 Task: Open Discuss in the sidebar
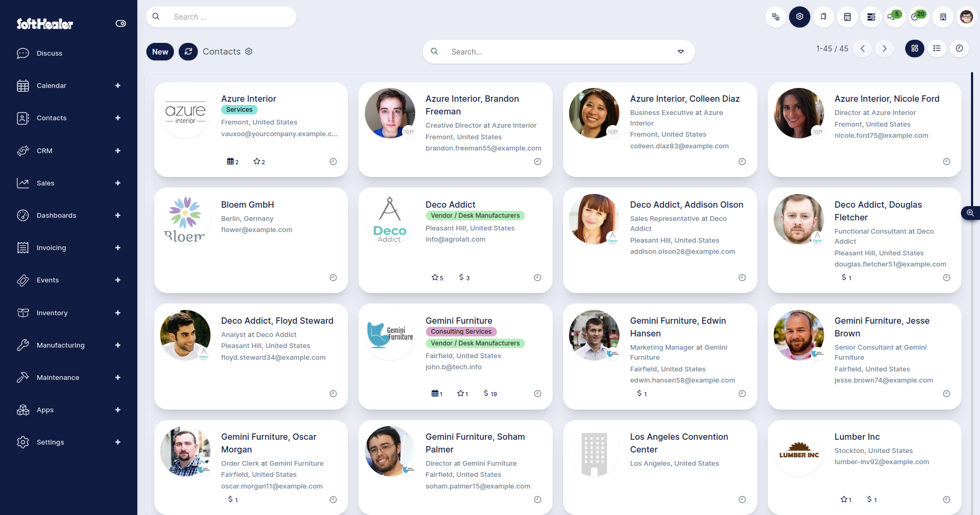coord(49,53)
